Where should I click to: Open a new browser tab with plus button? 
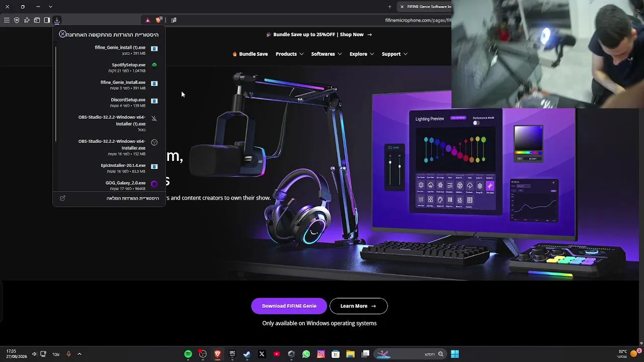point(389,7)
